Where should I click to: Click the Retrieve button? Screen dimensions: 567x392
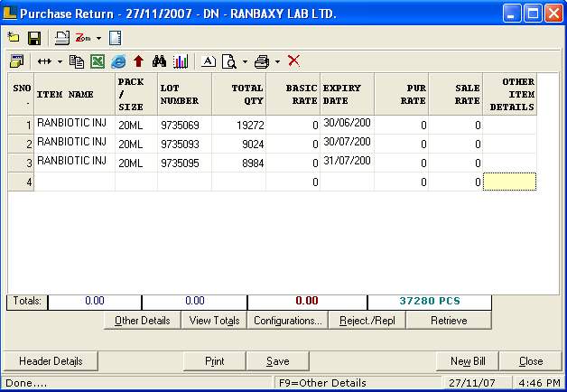(449, 321)
